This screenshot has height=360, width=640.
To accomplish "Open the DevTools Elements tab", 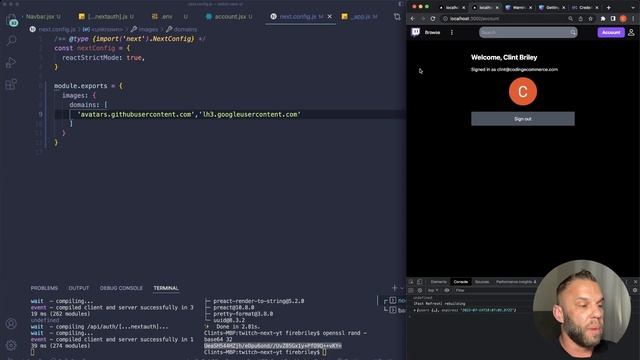I will coord(438,282).
